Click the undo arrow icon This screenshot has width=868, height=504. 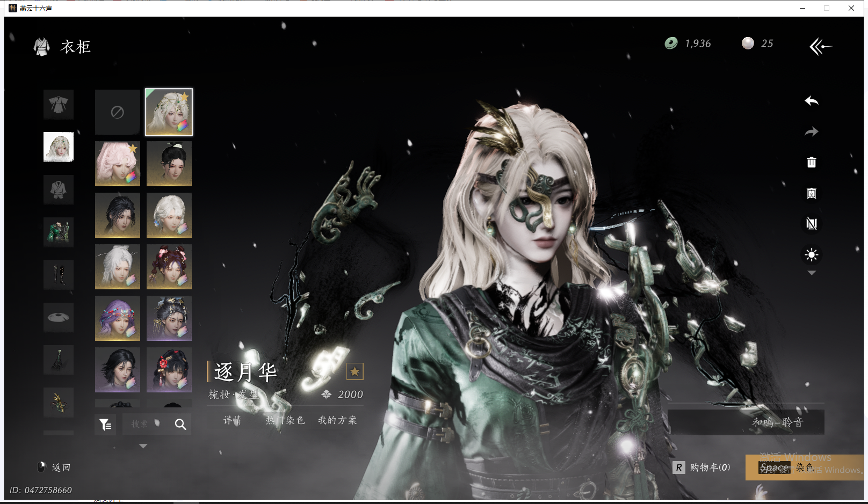click(x=811, y=101)
